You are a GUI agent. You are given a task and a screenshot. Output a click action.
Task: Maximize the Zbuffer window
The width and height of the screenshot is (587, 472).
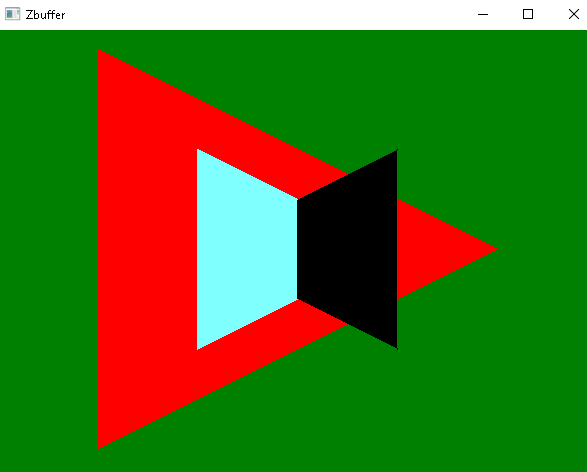pos(528,15)
